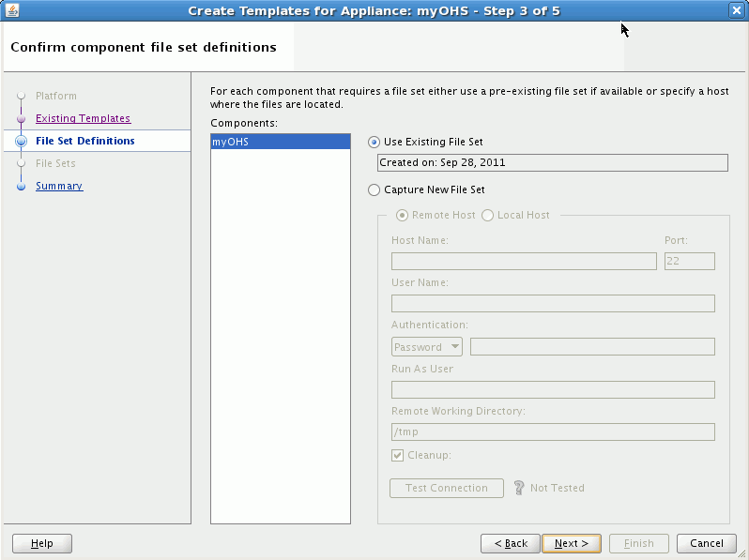
Task: Open the Password authentication dropdown
Action: [x=427, y=346]
